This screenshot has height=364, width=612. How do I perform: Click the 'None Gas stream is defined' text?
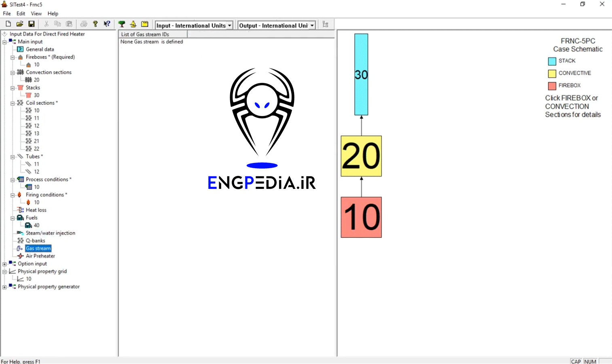tap(152, 42)
